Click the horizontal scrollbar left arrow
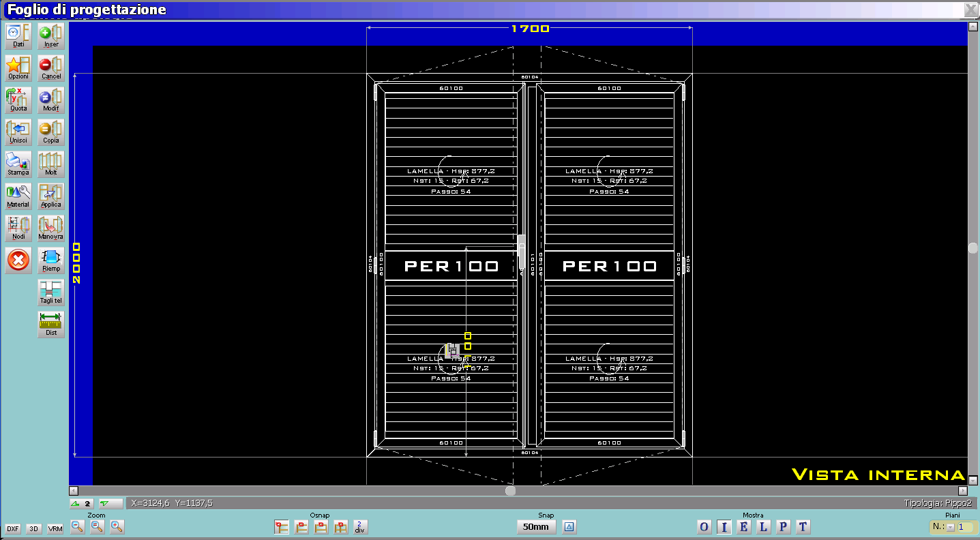980x540 pixels. tap(74, 490)
